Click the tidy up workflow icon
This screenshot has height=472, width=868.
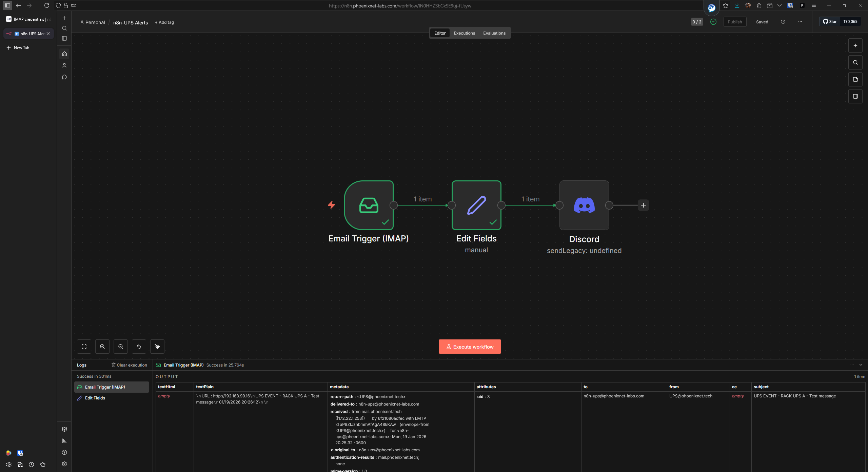tap(157, 347)
